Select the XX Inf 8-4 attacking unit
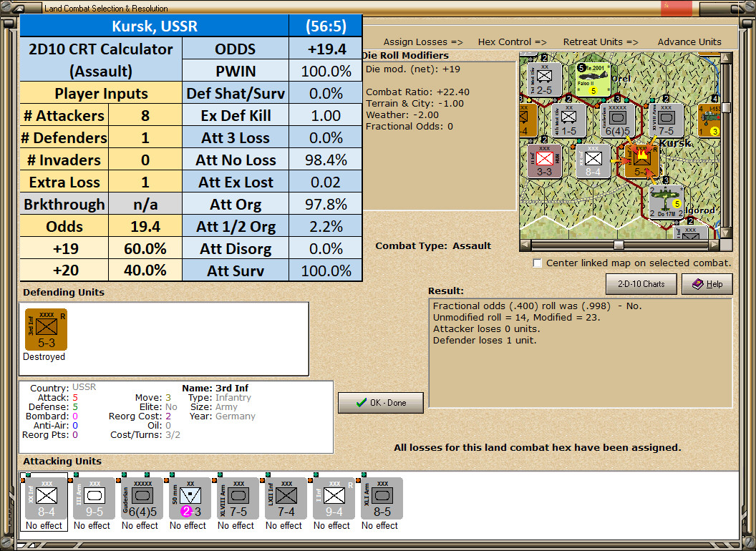756x551 pixels. (47, 499)
